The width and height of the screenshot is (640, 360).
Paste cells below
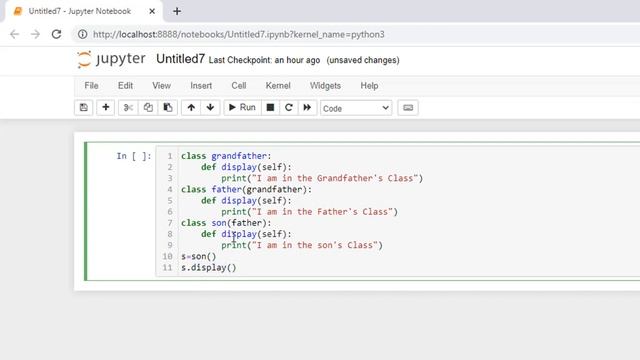[x=167, y=108]
